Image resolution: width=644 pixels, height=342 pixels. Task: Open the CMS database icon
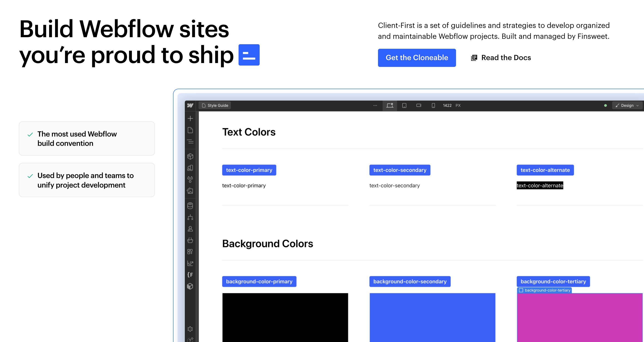pyautogui.click(x=190, y=205)
